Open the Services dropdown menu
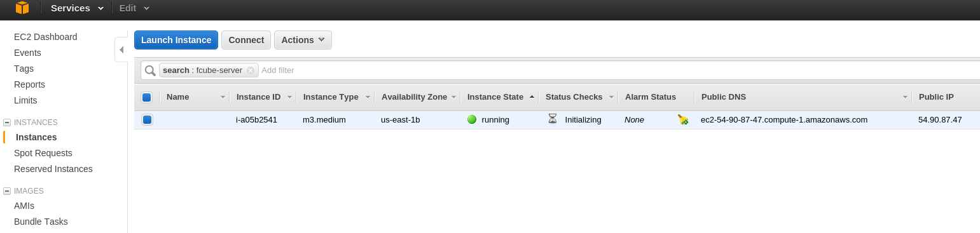The width and height of the screenshot is (980, 233). tap(77, 8)
